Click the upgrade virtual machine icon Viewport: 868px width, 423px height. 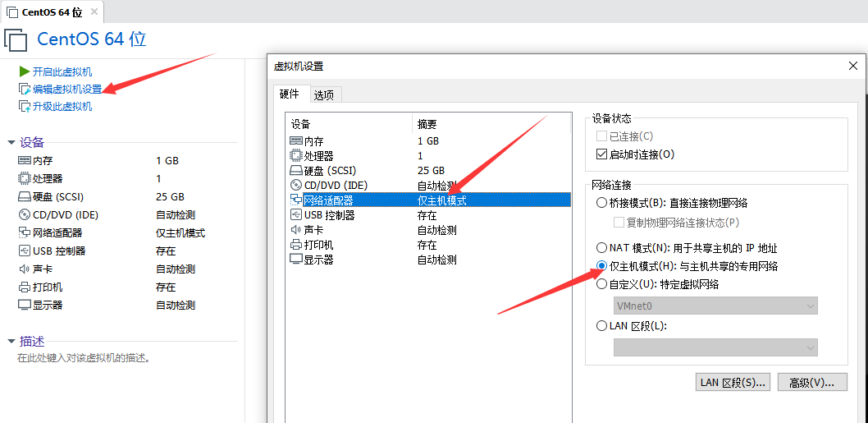click(25, 107)
